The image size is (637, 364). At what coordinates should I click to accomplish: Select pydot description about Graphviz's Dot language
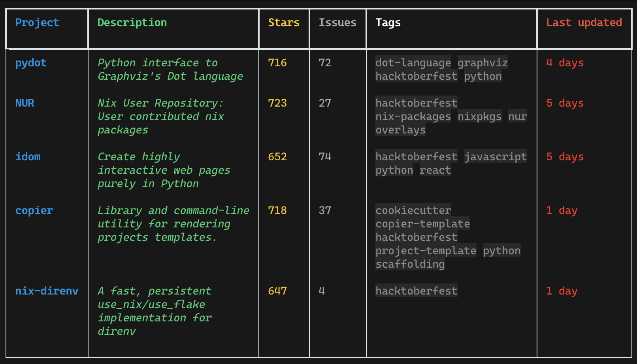click(170, 69)
